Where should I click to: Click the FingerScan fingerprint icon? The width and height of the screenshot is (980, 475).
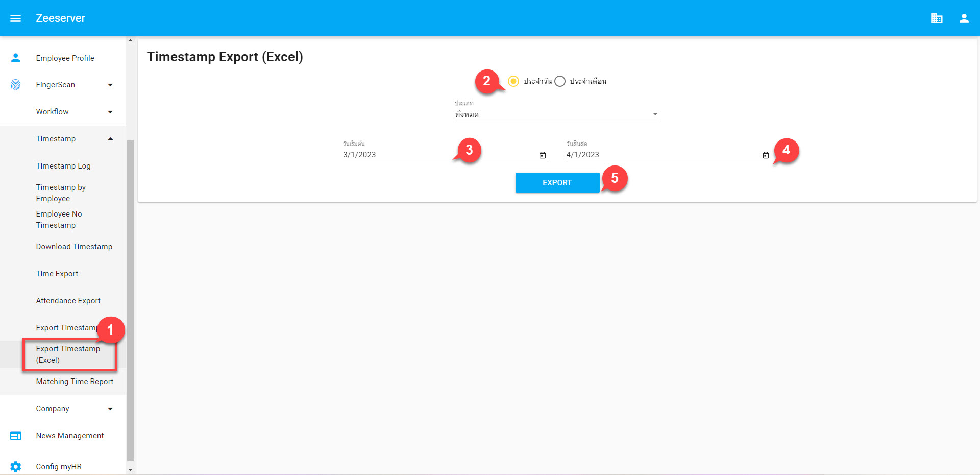pos(15,84)
